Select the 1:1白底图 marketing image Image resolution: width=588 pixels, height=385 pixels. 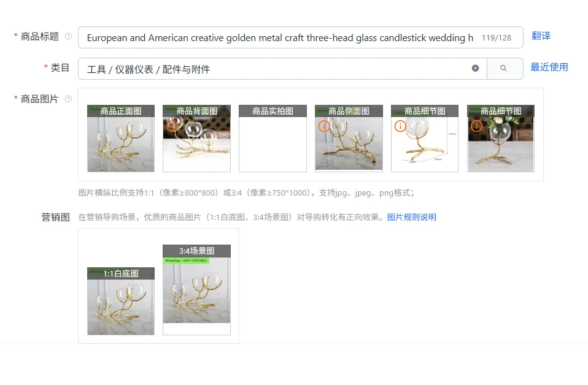pos(121,301)
